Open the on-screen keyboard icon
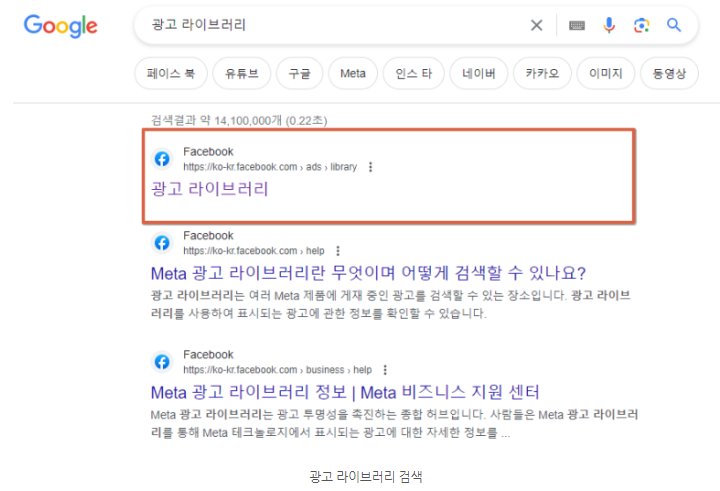 pos(577,25)
